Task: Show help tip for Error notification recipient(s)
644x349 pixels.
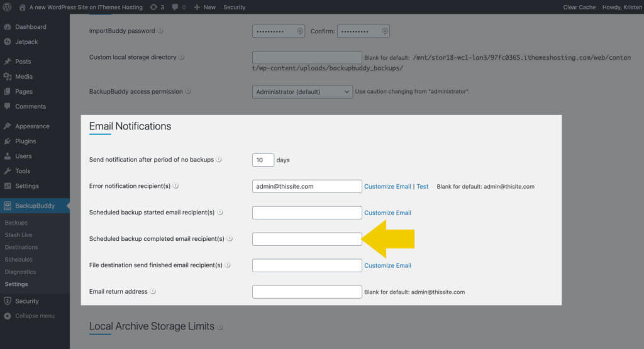Action: 175,186
